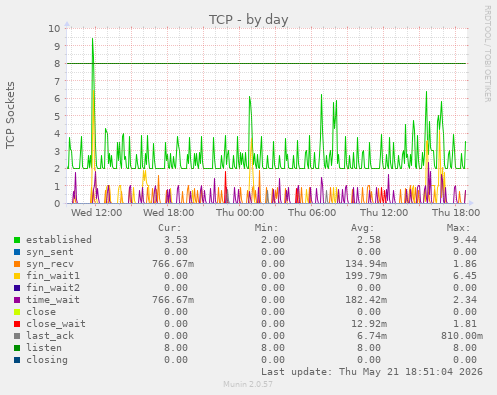Click the established legend color swatch
497x395 pixels.
coord(17,240)
